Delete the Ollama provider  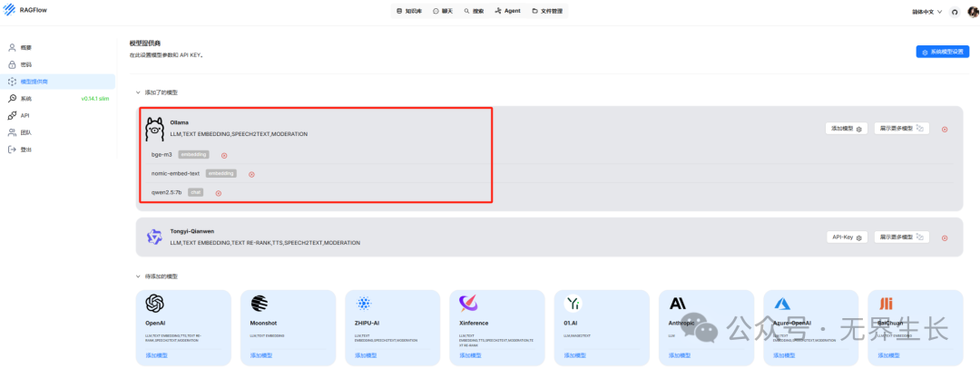point(945,130)
